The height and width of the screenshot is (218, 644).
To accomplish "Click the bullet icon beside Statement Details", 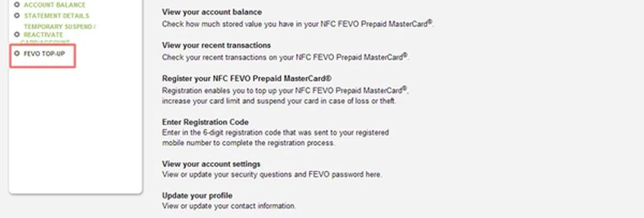I will tap(17, 16).
